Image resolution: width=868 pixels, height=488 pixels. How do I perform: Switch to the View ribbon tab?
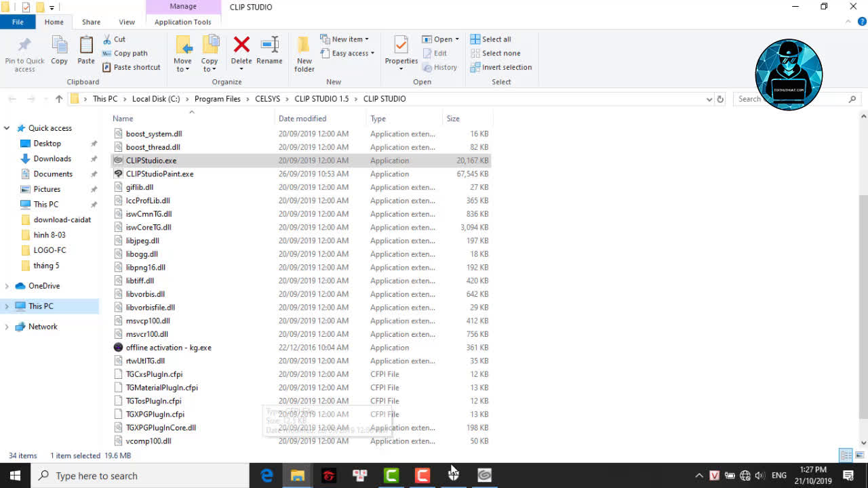[127, 22]
